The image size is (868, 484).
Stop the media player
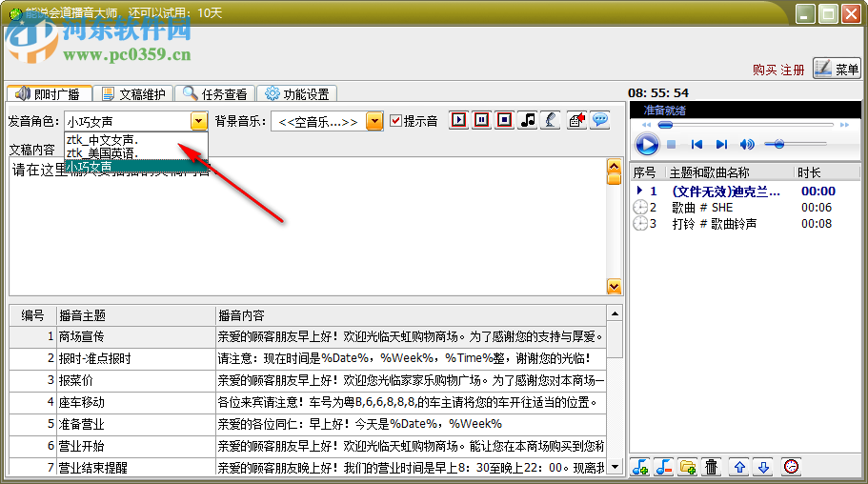click(x=671, y=145)
